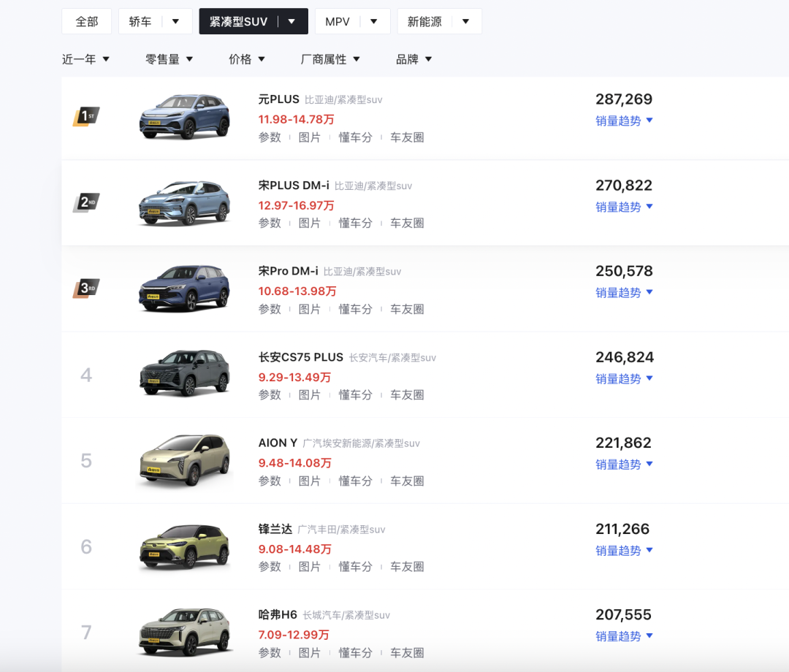
Task: Open 图片 for 元PLUS
Action: [310, 137]
